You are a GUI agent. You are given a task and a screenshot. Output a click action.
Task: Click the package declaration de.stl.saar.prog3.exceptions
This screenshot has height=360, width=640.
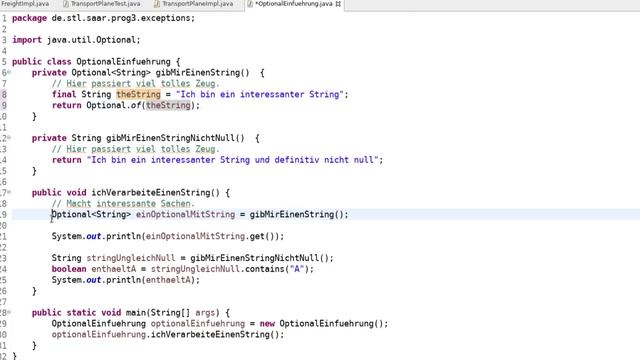(x=104, y=18)
